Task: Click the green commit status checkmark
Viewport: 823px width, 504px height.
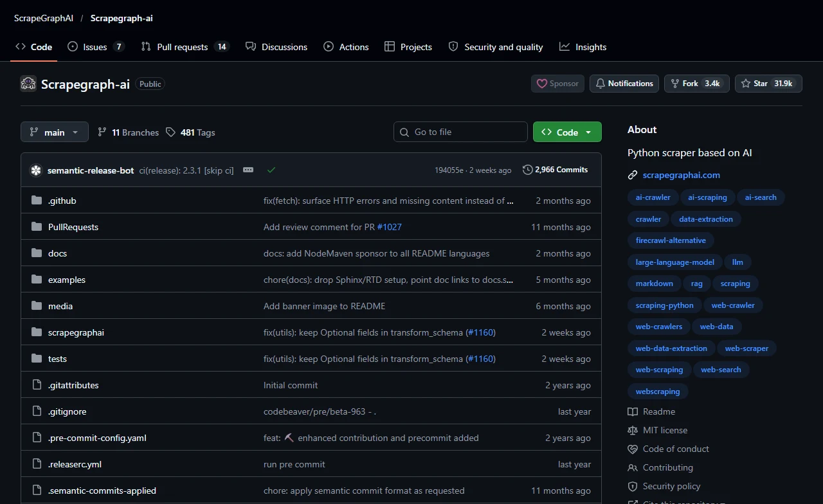Action: tap(271, 170)
